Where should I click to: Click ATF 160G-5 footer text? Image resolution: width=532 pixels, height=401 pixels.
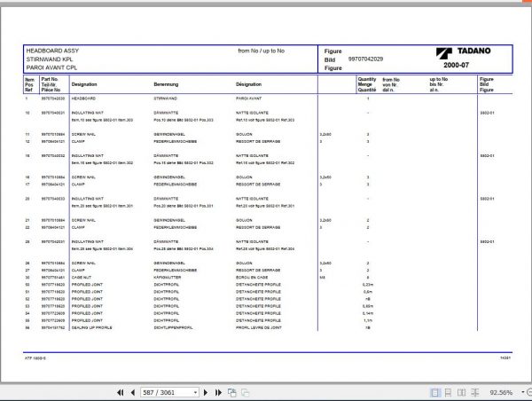(35, 358)
